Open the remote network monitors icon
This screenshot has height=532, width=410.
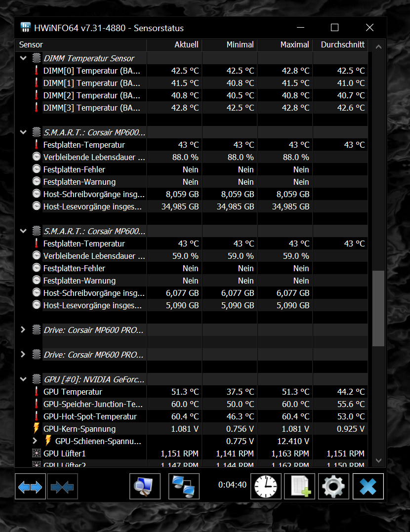pyautogui.click(x=184, y=487)
